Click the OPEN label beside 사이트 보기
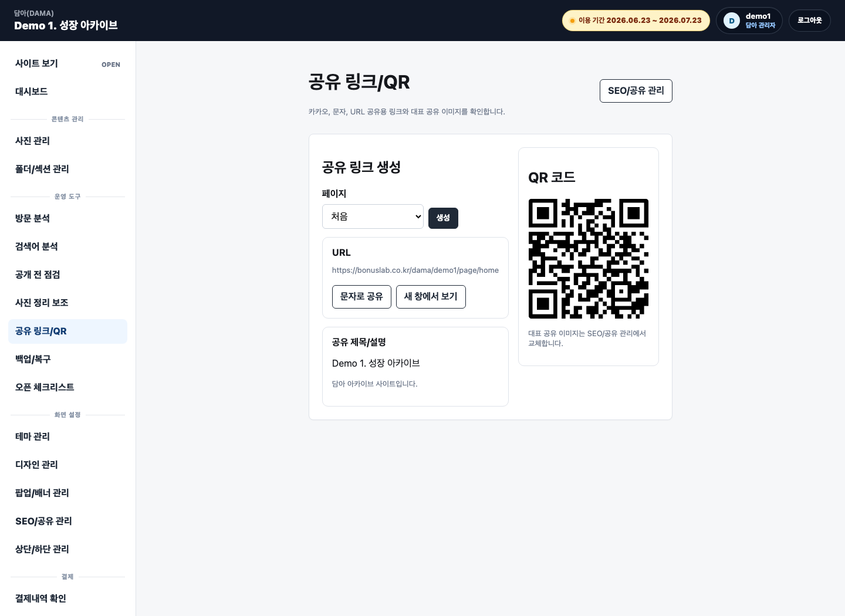The height and width of the screenshot is (616, 845). click(111, 65)
